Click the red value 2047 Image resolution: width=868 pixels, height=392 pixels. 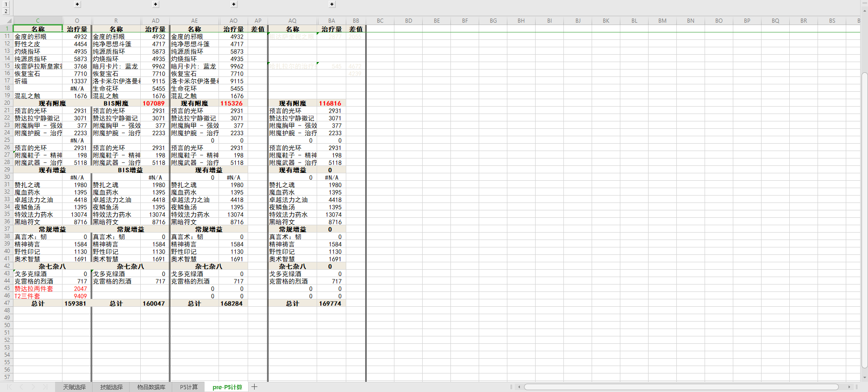click(x=77, y=289)
